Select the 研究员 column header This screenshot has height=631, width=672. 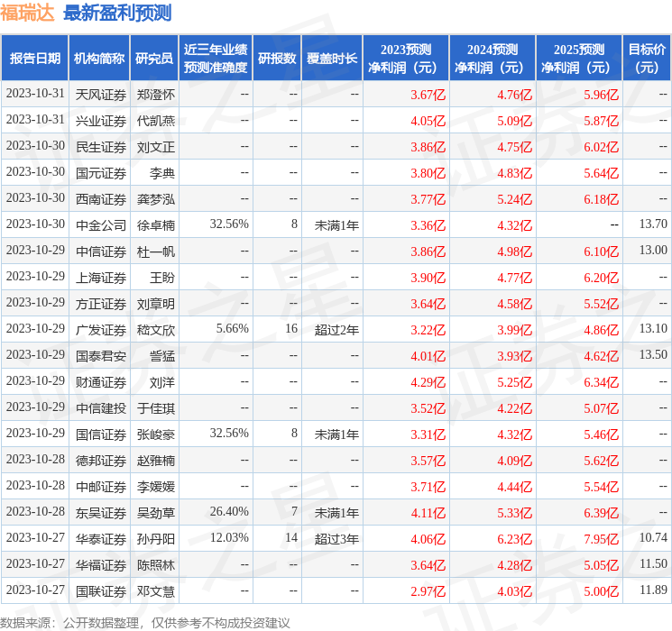click(154, 59)
